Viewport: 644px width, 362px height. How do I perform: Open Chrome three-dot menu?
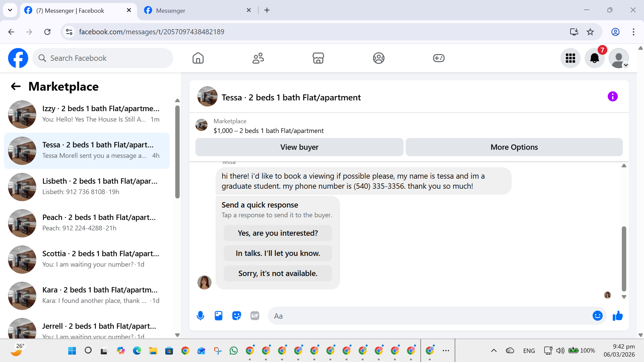(633, 32)
